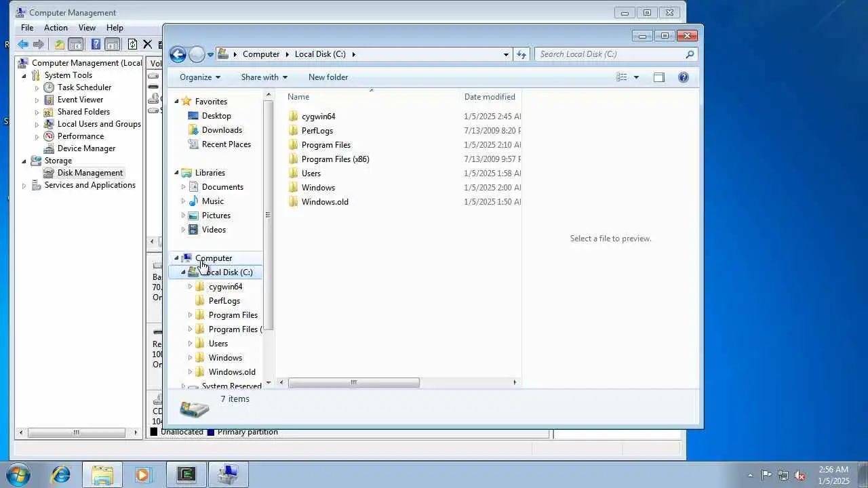
Task: Click the Action Center flag tray icon
Action: pyautogui.click(x=766, y=475)
